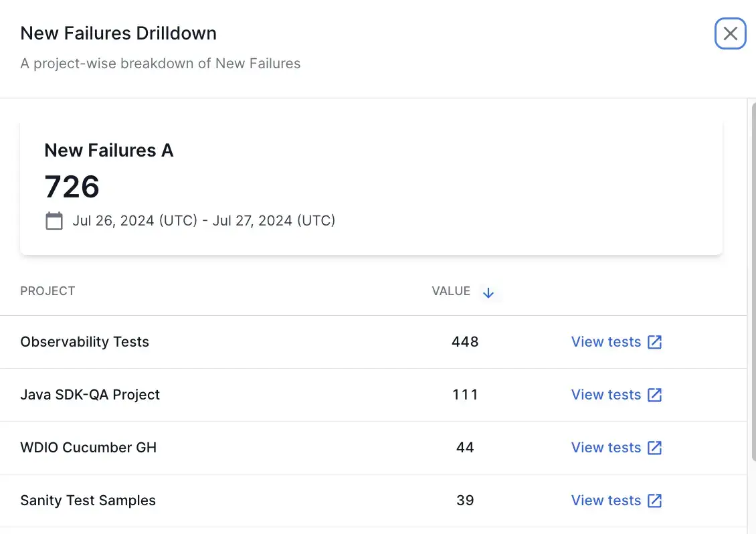Follow View tests text for WDIO Cucumber GH
The image size is (756, 534).
(605, 448)
